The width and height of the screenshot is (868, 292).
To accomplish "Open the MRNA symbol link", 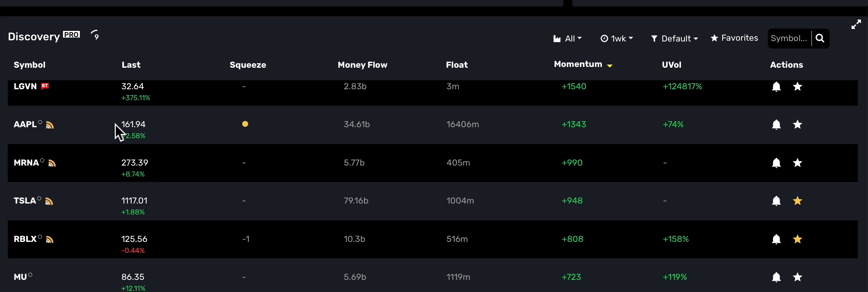I will [26, 163].
